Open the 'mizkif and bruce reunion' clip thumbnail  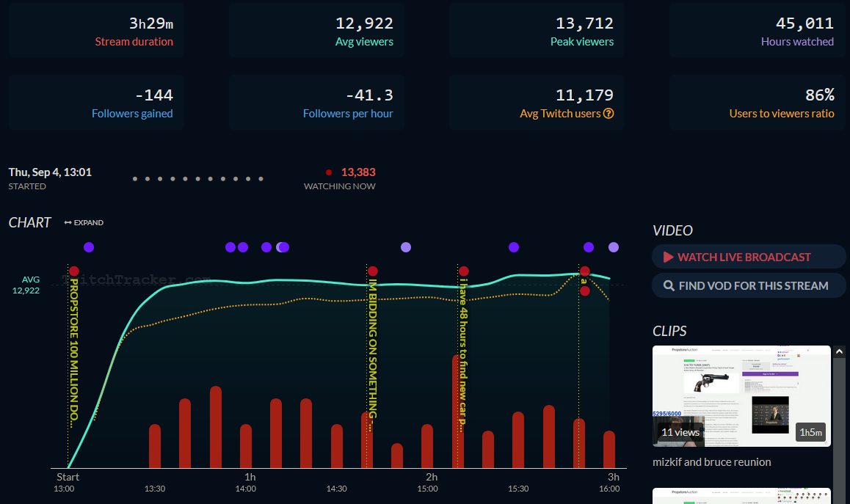(741, 396)
